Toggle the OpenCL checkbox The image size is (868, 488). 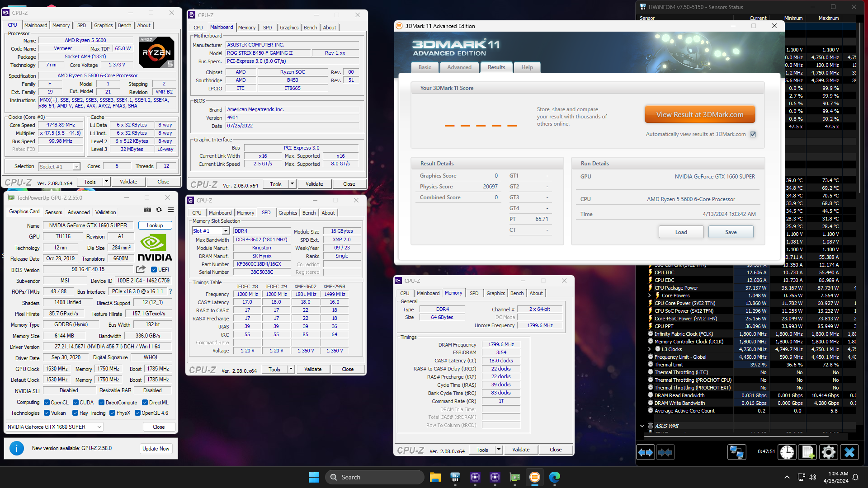coord(47,403)
